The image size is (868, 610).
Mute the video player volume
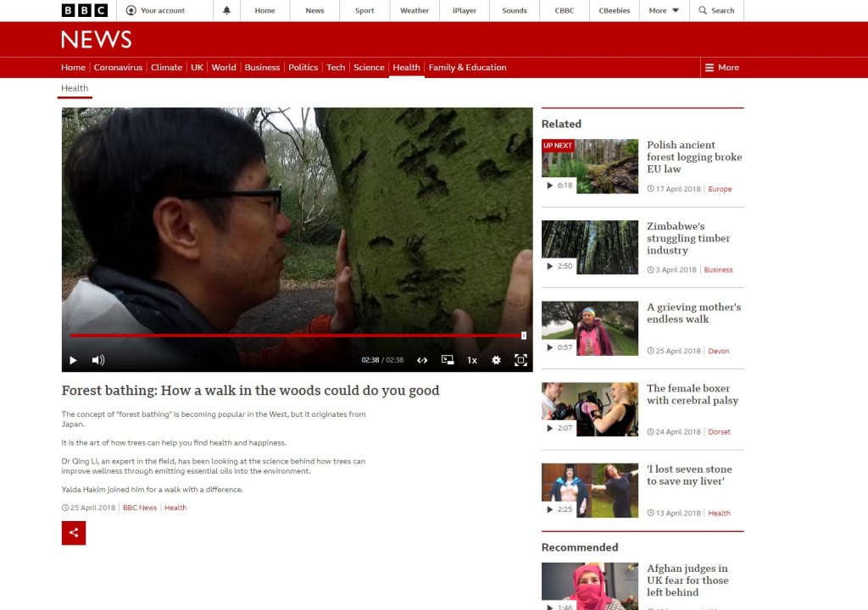pos(98,360)
